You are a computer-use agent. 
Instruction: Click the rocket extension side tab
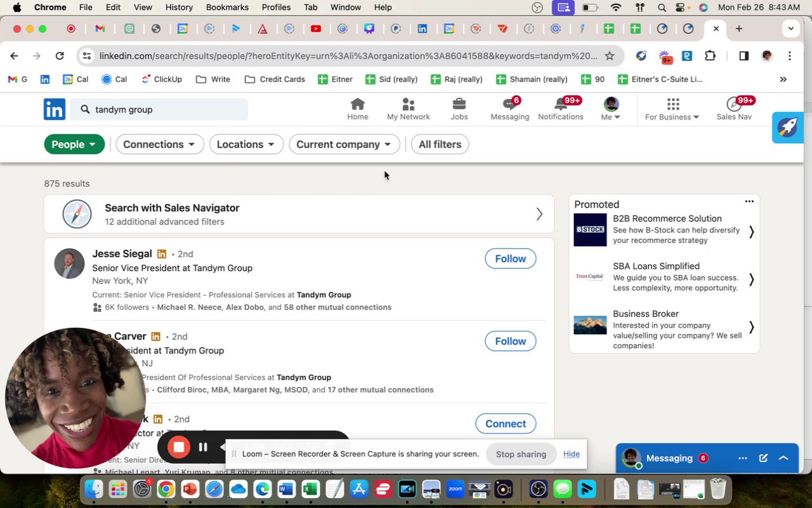point(788,128)
